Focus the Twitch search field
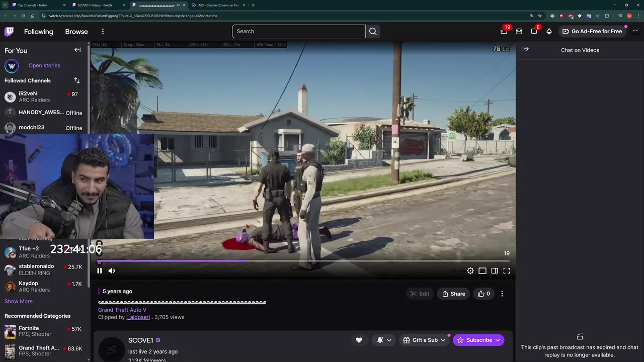The height and width of the screenshot is (362, 644). [x=299, y=31]
